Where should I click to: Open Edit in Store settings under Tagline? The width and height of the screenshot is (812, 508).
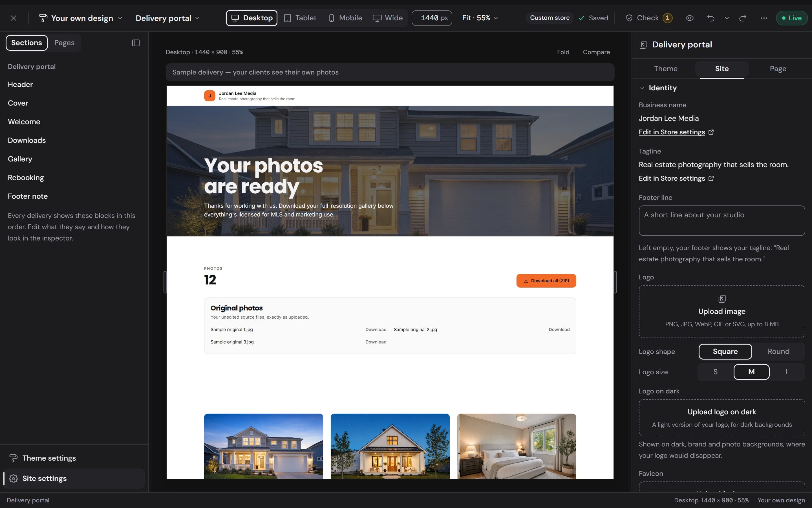pyautogui.click(x=676, y=178)
